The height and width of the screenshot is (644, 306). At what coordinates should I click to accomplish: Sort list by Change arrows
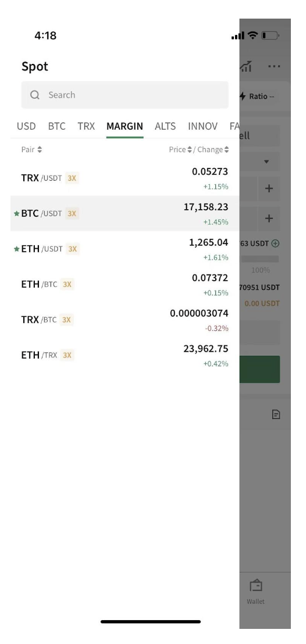click(227, 149)
